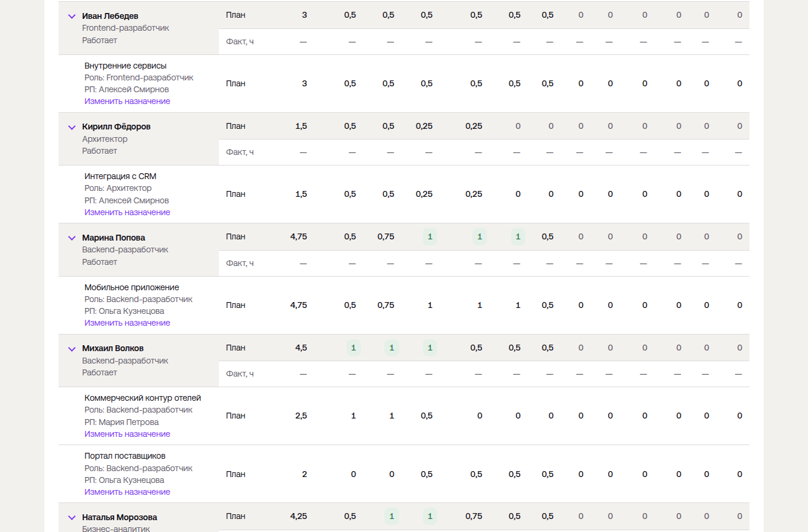Select the project title Интеграция с CRM

point(121,176)
